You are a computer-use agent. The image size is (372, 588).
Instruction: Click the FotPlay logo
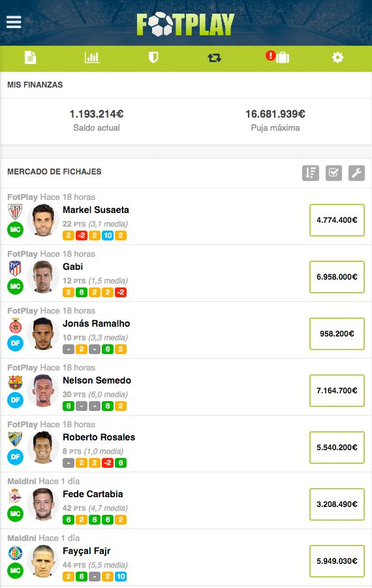185,24
